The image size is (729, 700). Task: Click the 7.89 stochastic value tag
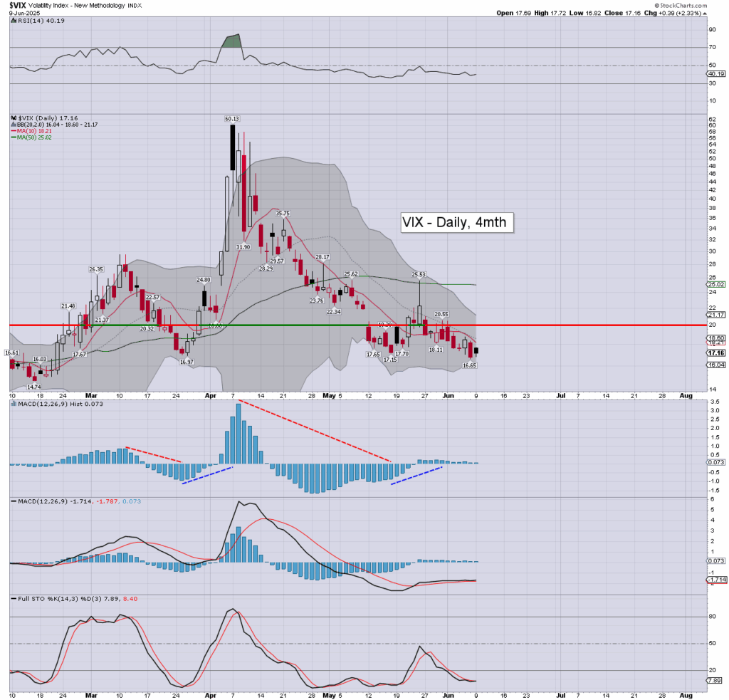(x=715, y=681)
